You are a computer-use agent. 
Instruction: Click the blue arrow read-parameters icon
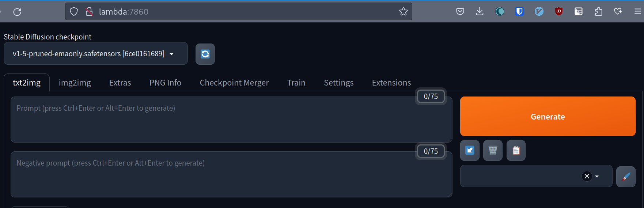470,150
